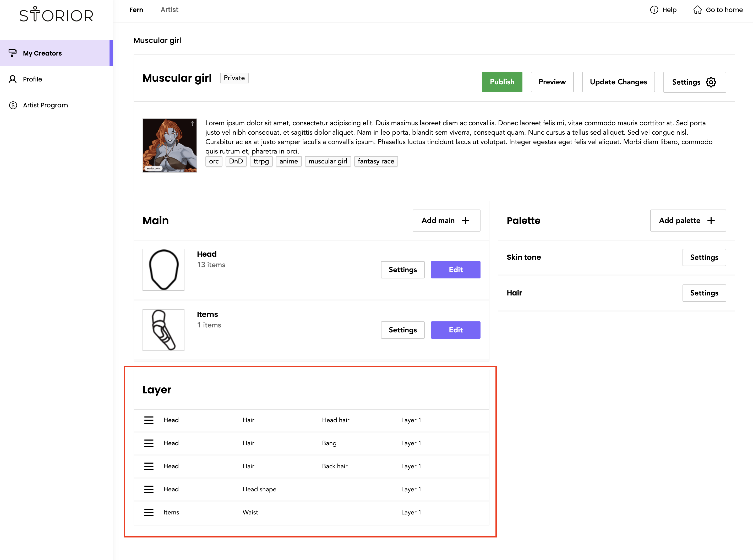Open creator Settings with the gear icon
Screen dimensions: 753x560
tap(711, 82)
